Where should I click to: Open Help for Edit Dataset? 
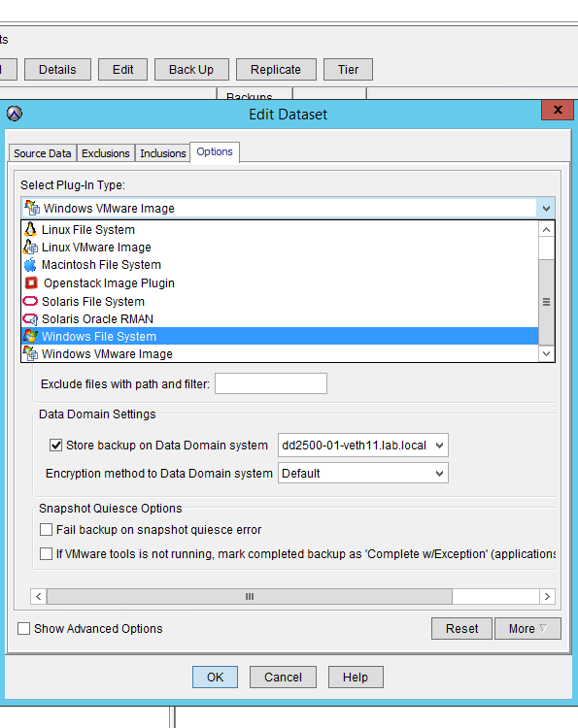[x=356, y=678]
